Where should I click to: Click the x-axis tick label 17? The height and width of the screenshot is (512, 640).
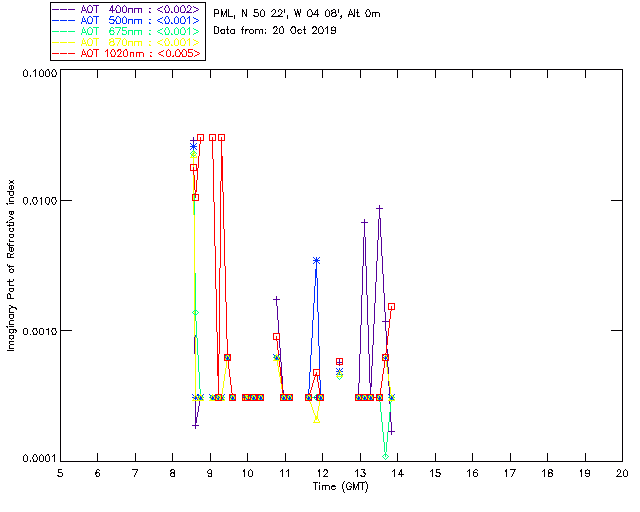(510, 474)
